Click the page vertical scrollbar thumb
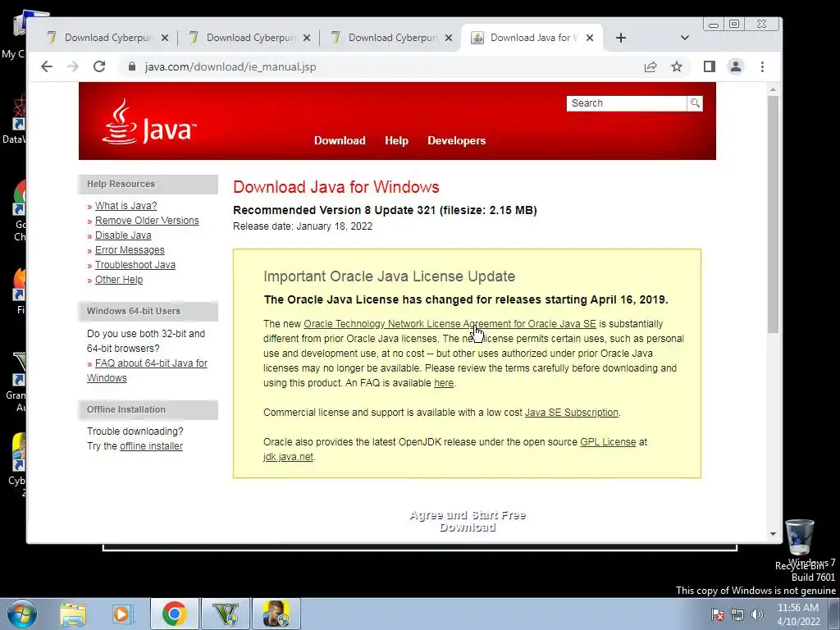The image size is (840, 630). (773, 214)
